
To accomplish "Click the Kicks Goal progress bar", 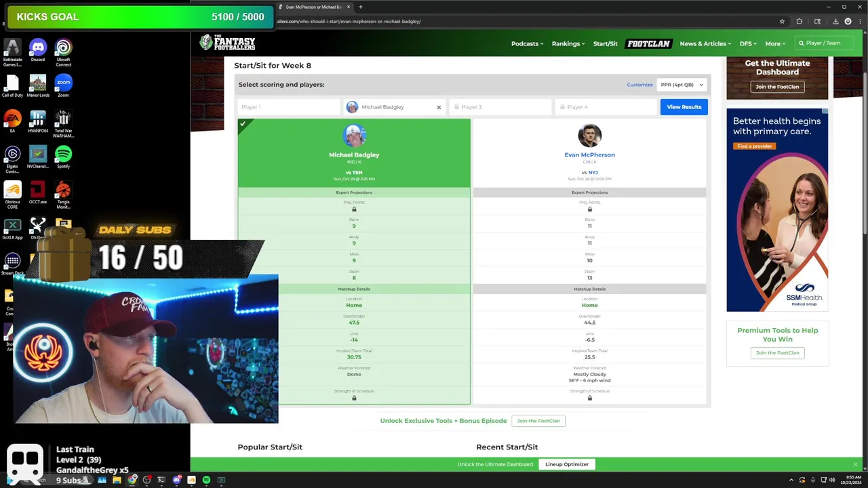I will click(140, 17).
